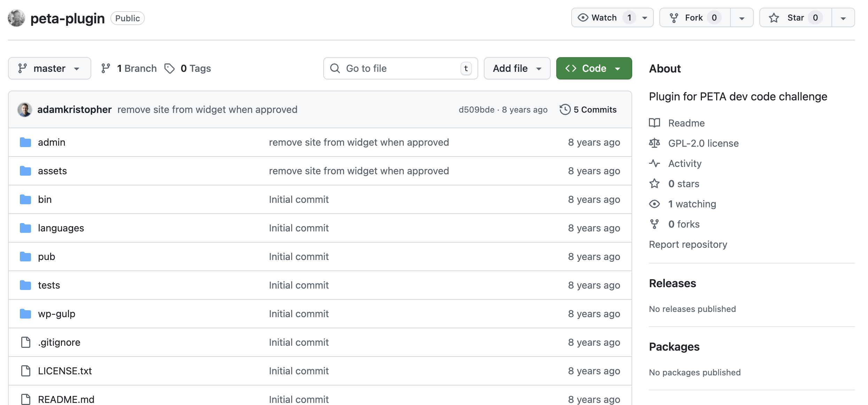Click the repository owner avatar

[16, 18]
